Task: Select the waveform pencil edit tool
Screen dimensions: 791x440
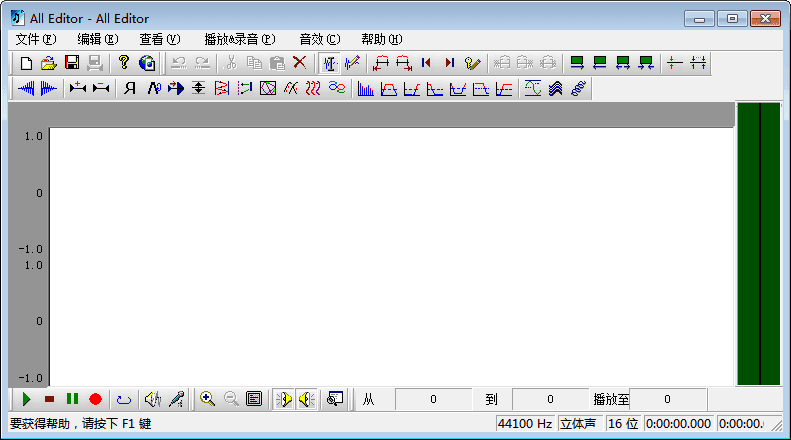Action: pyautogui.click(x=352, y=63)
